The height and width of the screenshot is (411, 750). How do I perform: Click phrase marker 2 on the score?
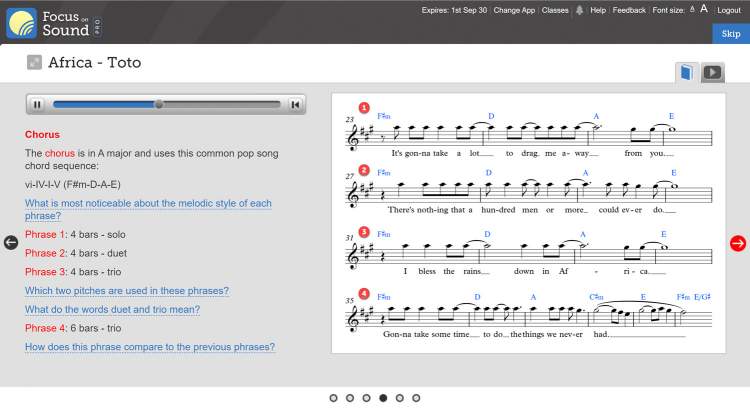pyautogui.click(x=364, y=170)
